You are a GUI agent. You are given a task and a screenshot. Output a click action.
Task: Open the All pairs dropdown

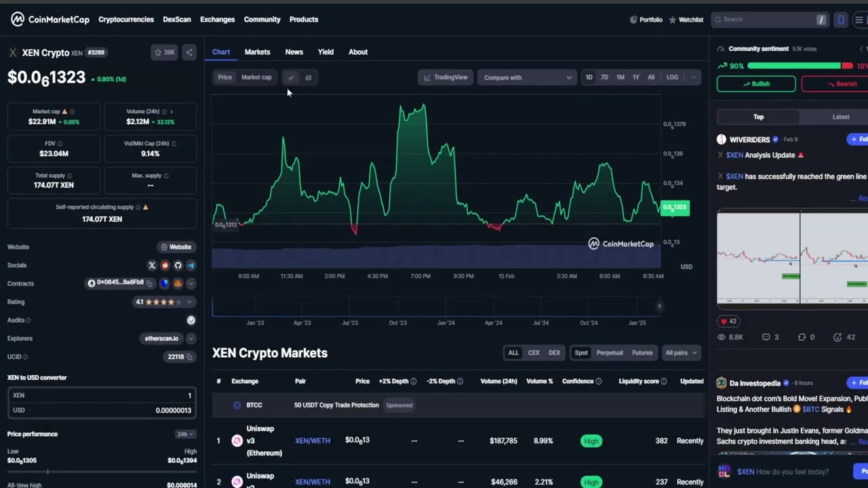681,352
